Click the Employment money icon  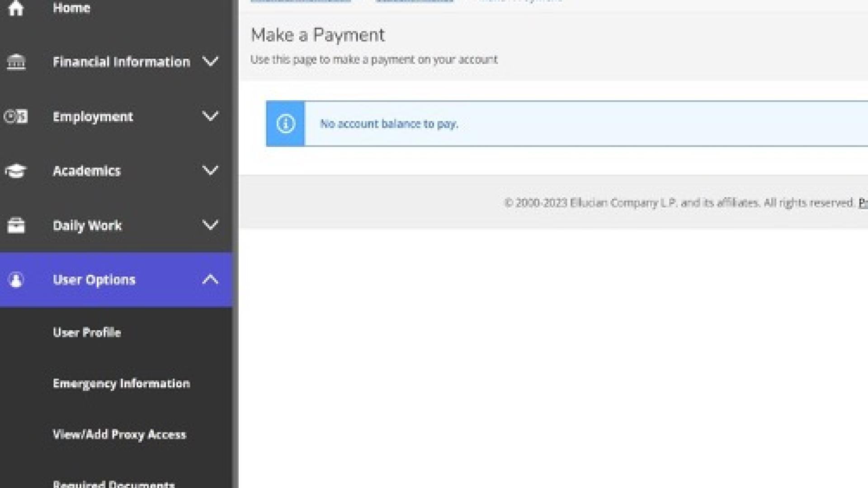click(16, 117)
